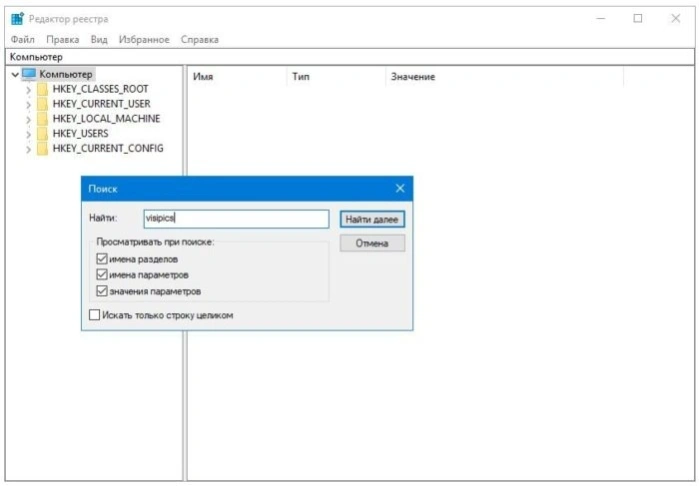Open the Избранное menu
Viewport: 699px width, 486px height.
click(x=144, y=40)
